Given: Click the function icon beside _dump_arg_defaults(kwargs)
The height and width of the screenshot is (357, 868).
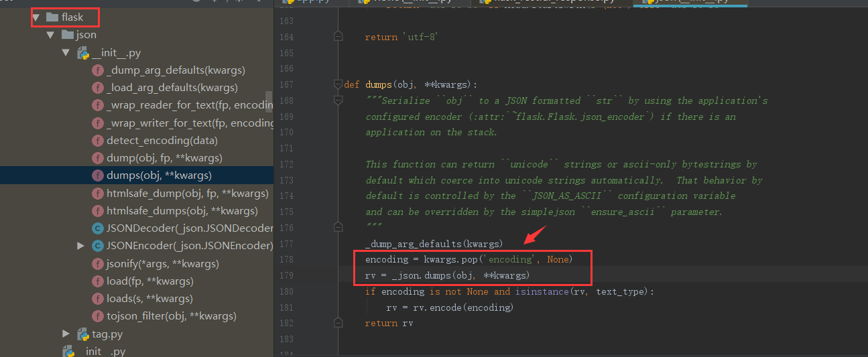Looking at the screenshot, I should click(x=97, y=70).
